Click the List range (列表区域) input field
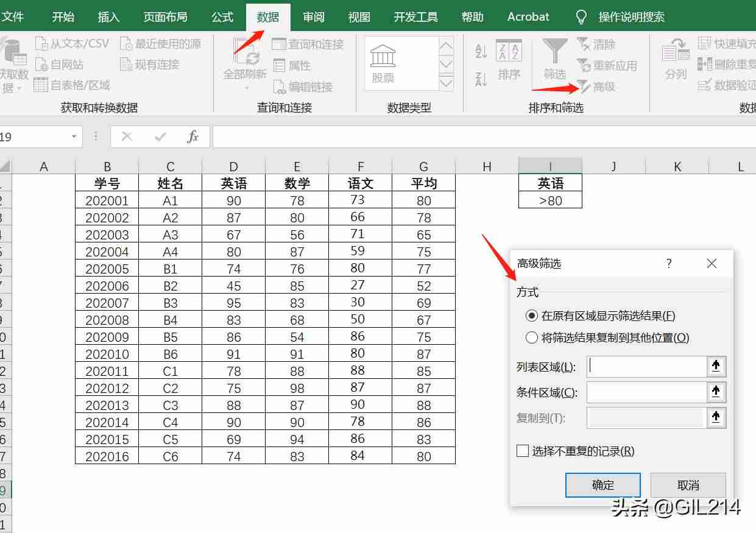Viewport: 756px width, 533px height. 646,366
